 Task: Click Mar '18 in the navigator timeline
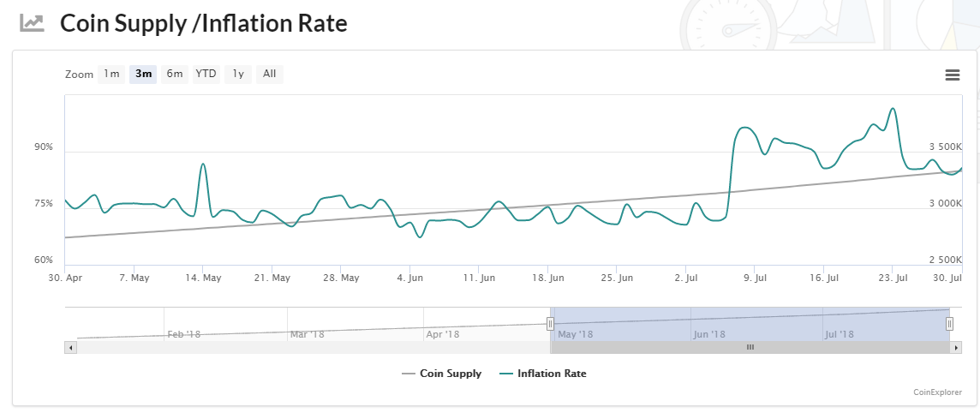[307, 334]
